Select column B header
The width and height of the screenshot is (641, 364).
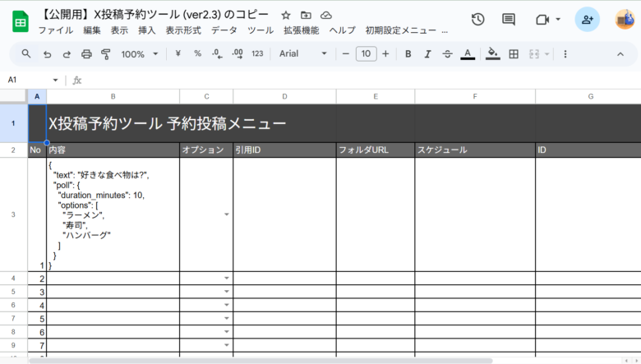pyautogui.click(x=113, y=97)
